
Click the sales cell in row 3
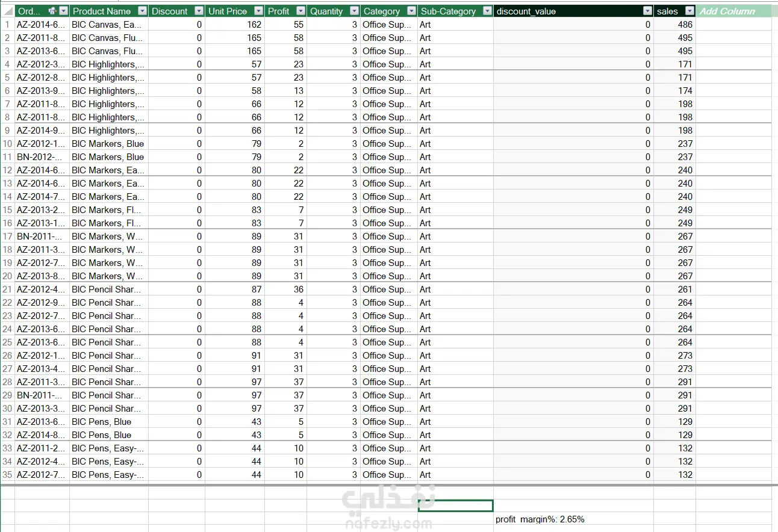(674, 51)
